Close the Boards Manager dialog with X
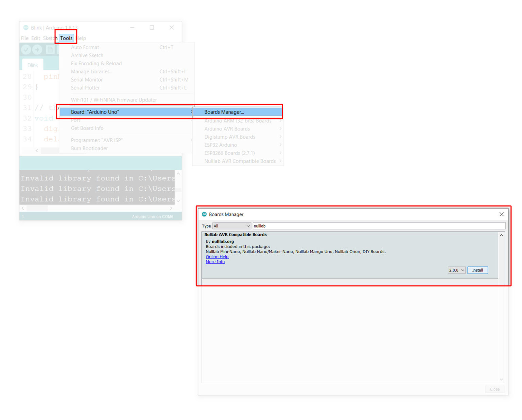 point(501,214)
